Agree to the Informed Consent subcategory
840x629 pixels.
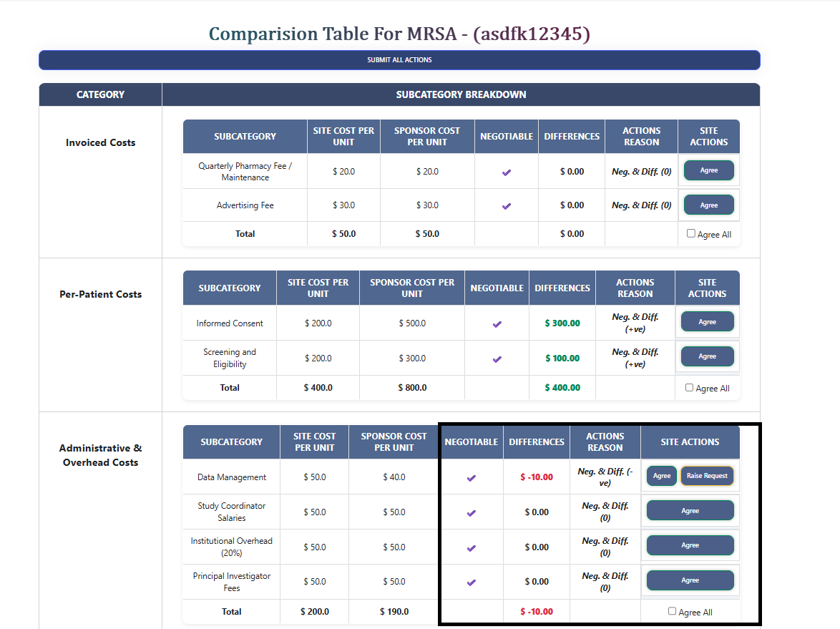(x=707, y=321)
